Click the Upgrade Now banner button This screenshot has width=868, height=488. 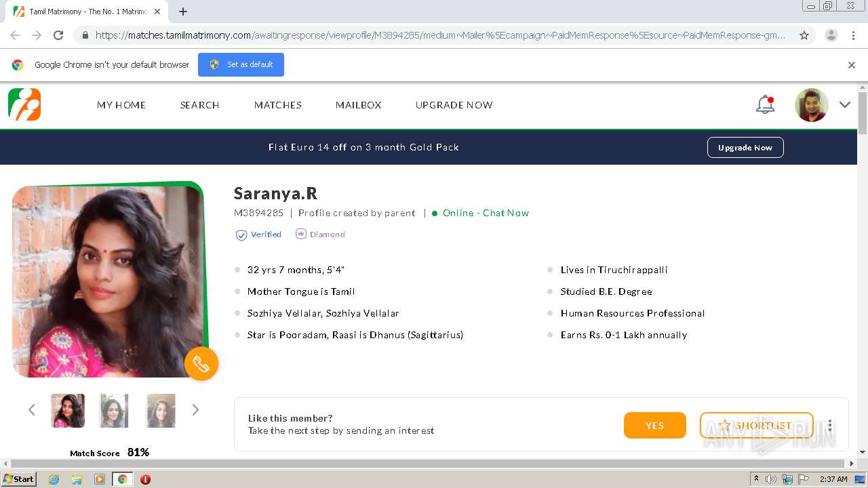(745, 147)
